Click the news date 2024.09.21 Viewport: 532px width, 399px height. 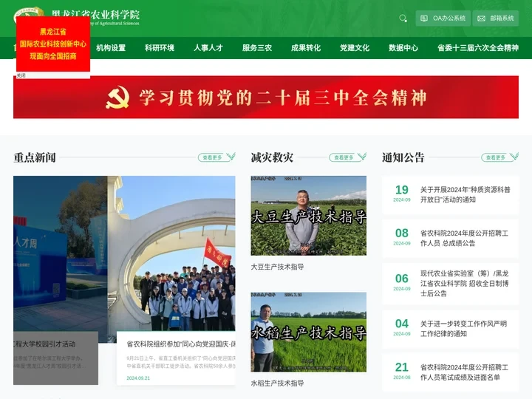[138, 378]
